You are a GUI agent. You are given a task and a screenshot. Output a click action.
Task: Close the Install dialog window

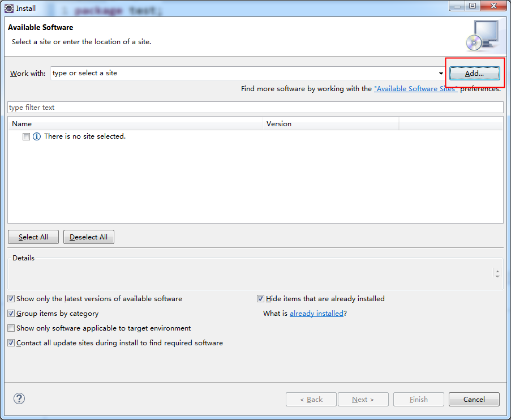pyautogui.click(x=493, y=6)
